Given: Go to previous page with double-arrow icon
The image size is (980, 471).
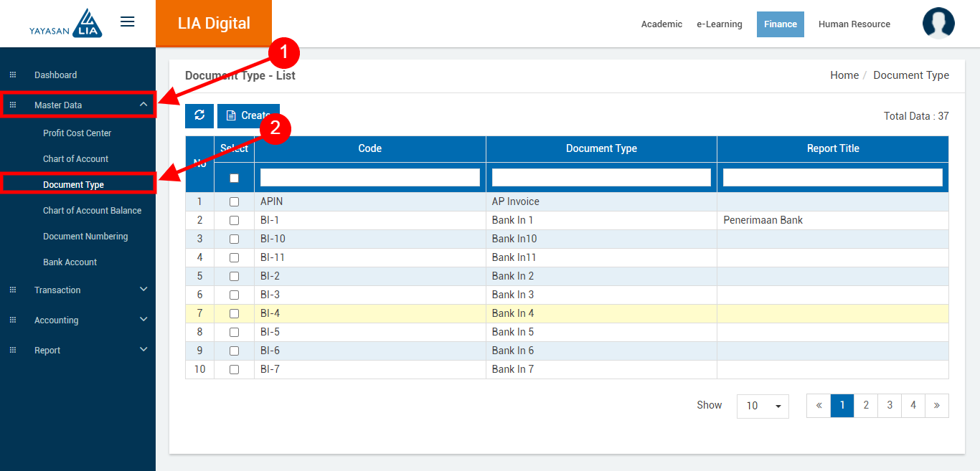Looking at the screenshot, I should [x=819, y=406].
